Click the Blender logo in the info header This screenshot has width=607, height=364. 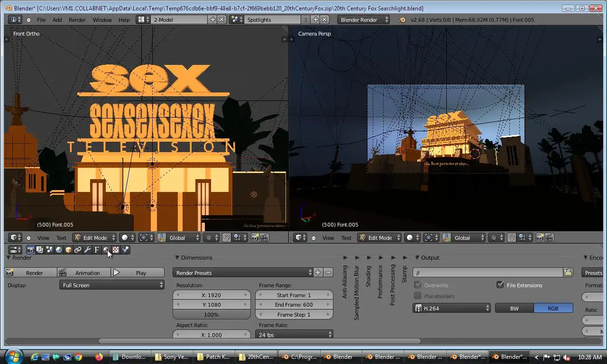403,19
